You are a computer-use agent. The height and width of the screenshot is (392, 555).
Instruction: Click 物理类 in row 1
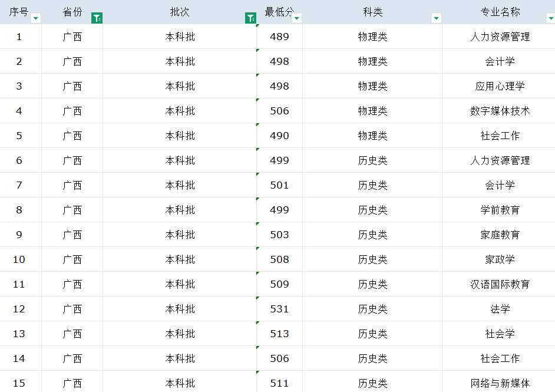[x=372, y=37]
